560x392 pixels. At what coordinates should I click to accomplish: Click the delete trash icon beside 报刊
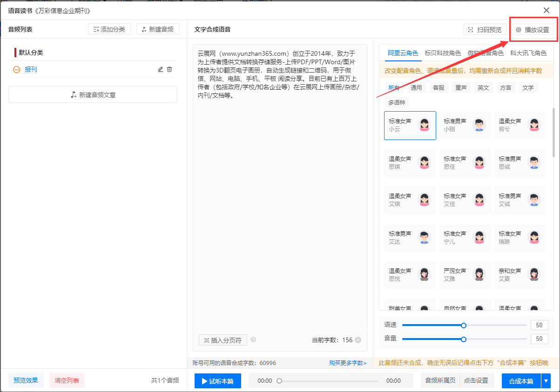coord(169,69)
